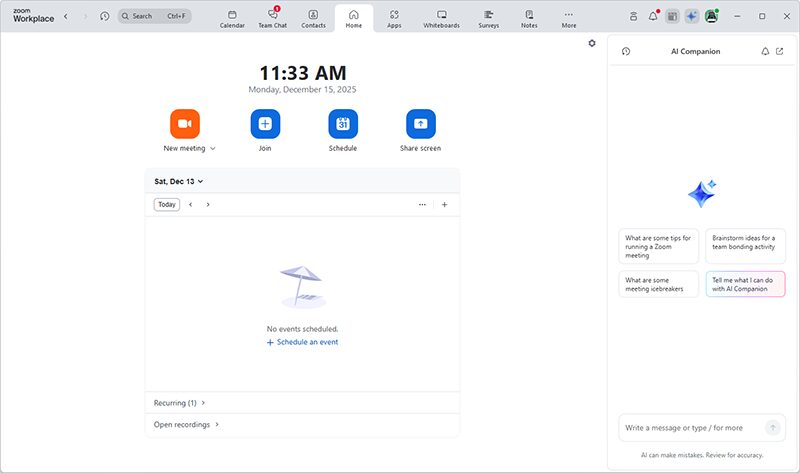Viewport: 800px width, 473px height.
Task: Open the Whiteboards tab
Action: coord(441,17)
